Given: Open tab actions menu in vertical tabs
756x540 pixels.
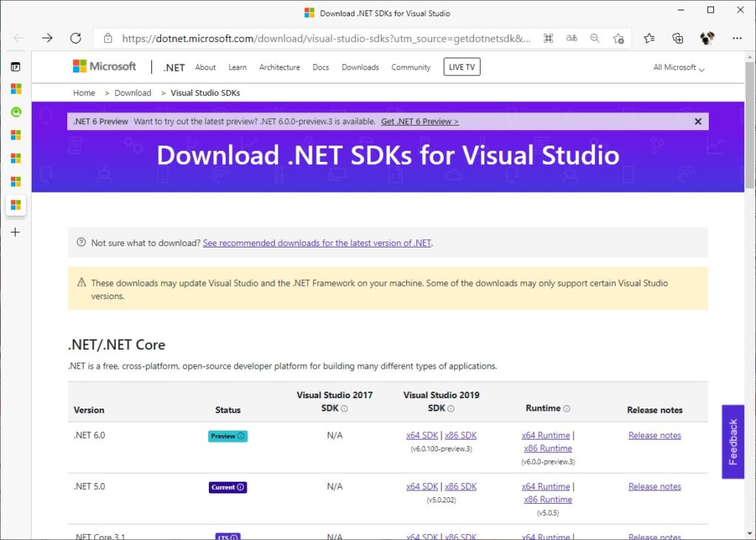Looking at the screenshot, I should [16, 66].
